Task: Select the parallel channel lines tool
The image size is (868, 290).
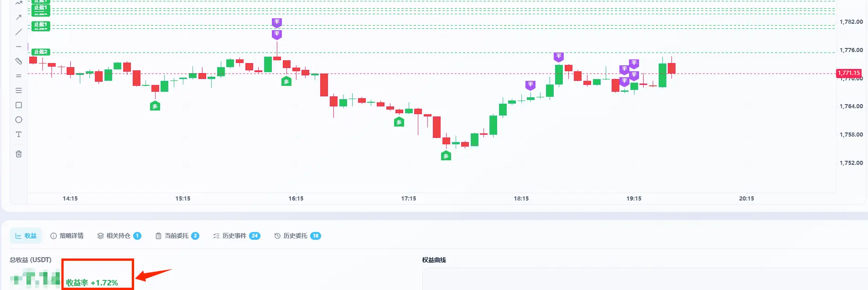Action: (19, 76)
